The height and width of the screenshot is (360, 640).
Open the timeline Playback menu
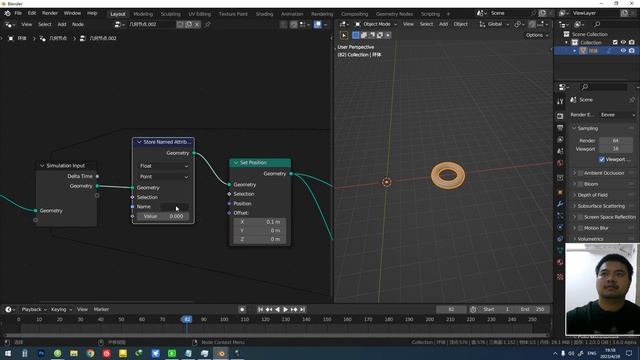pyautogui.click(x=34, y=309)
